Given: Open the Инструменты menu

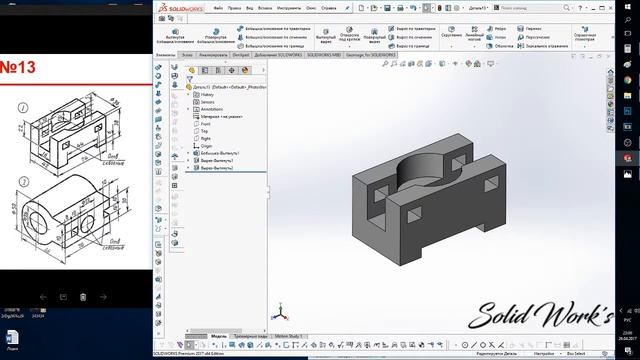Looking at the screenshot, I should point(289,8).
